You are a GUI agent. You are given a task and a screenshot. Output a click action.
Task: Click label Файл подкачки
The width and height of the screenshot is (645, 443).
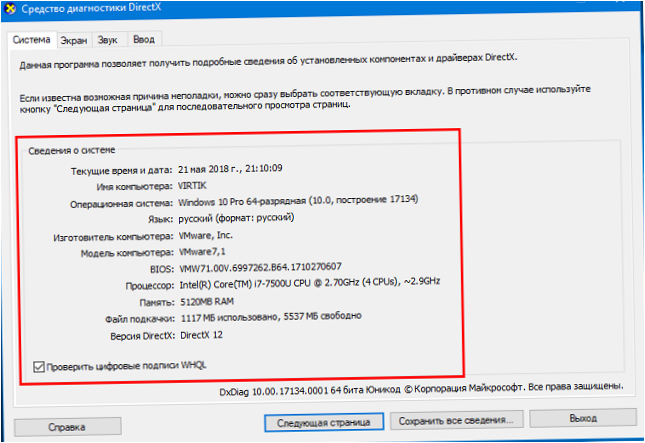pyautogui.click(x=140, y=319)
